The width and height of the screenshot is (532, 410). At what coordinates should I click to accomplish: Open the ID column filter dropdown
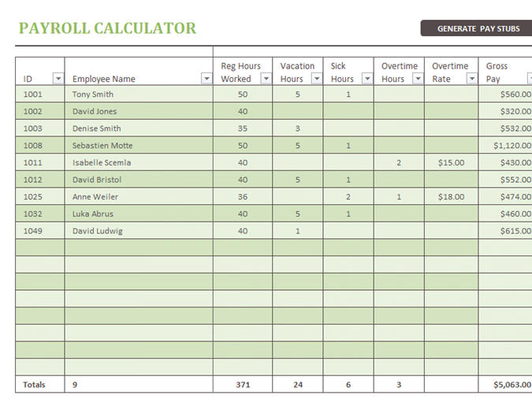point(58,79)
